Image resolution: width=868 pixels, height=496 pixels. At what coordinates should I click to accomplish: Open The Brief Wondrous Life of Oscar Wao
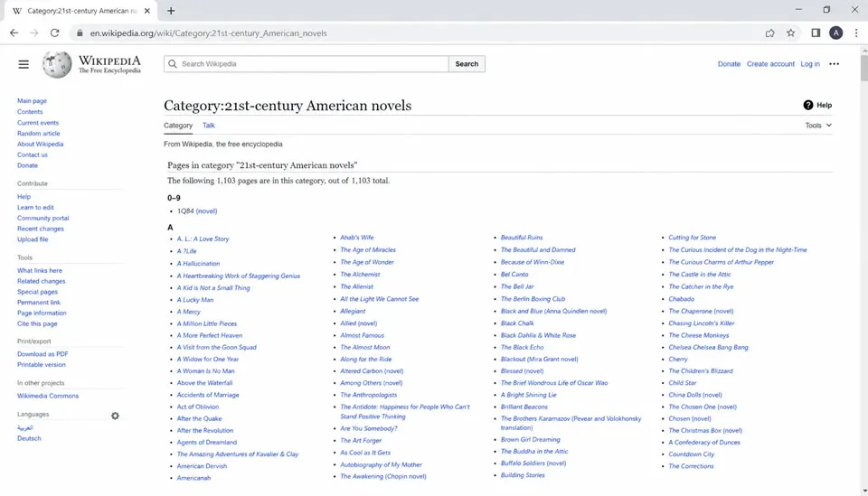tap(554, 383)
